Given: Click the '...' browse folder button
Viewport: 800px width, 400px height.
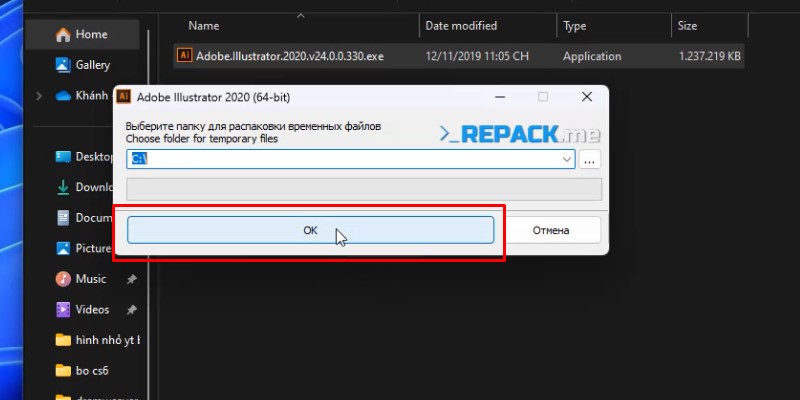Looking at the screenshot, I should point(590,159).
